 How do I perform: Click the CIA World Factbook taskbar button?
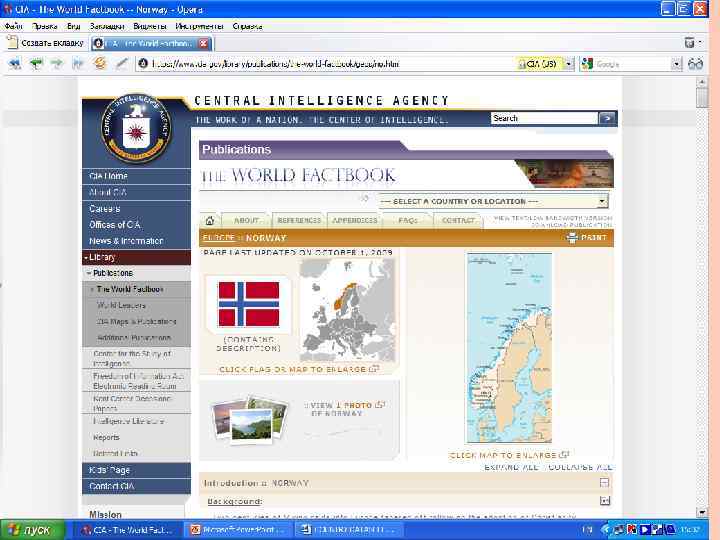pyautogui.click(x=127, y=530)
